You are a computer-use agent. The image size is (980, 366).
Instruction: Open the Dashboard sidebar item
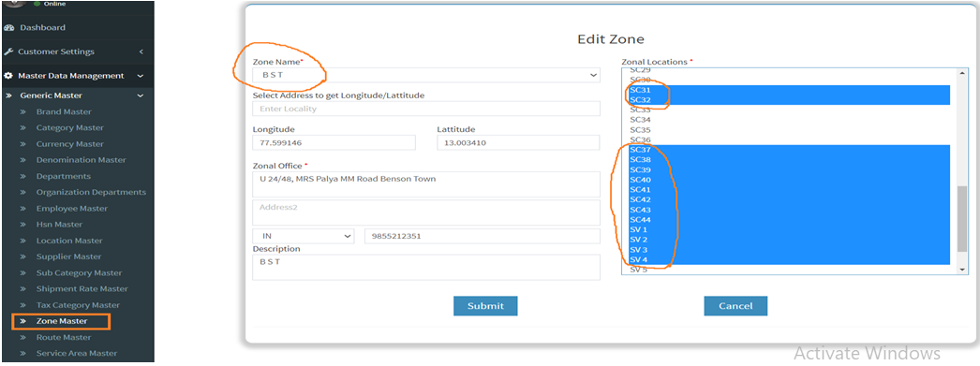tap(42, 27)
